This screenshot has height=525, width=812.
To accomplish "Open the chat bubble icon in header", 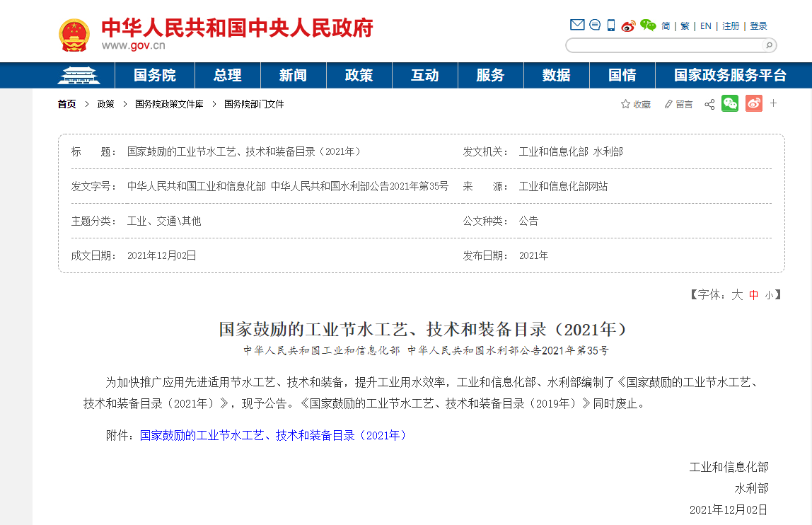I will [595, 25].
